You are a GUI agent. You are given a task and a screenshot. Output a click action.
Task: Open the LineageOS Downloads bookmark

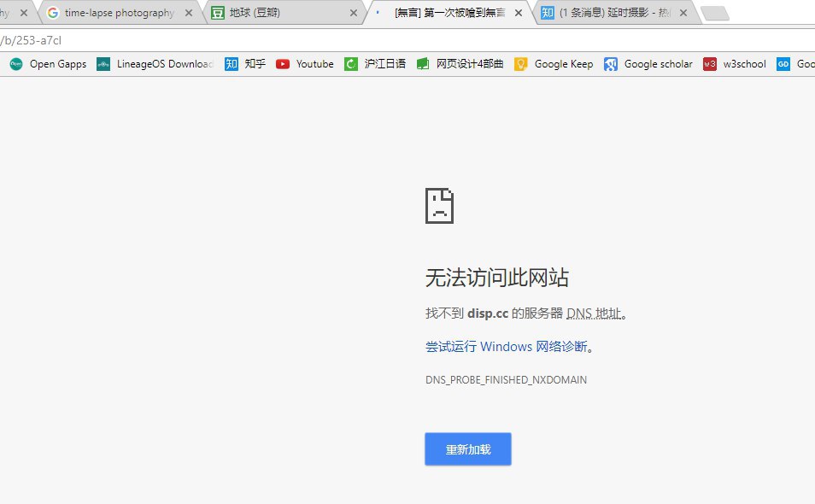point(155,64)
